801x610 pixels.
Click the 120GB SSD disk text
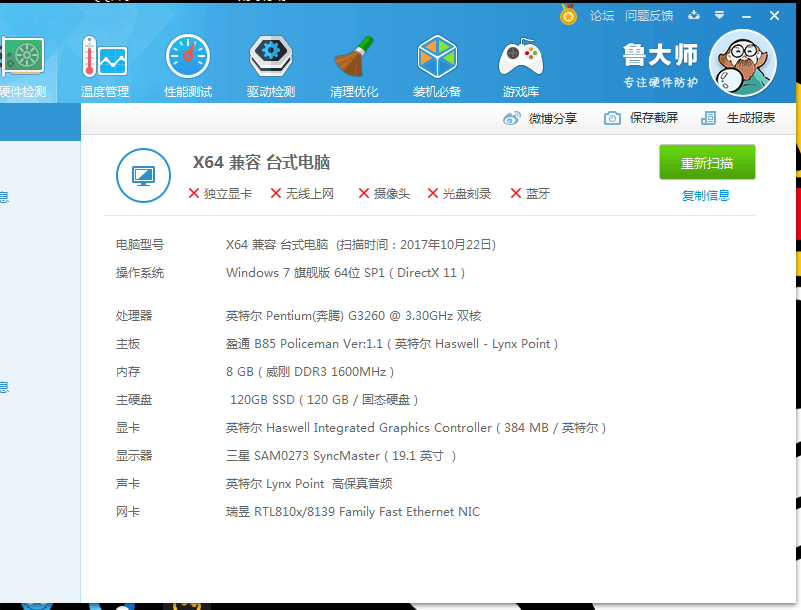(x=324, y=400)
